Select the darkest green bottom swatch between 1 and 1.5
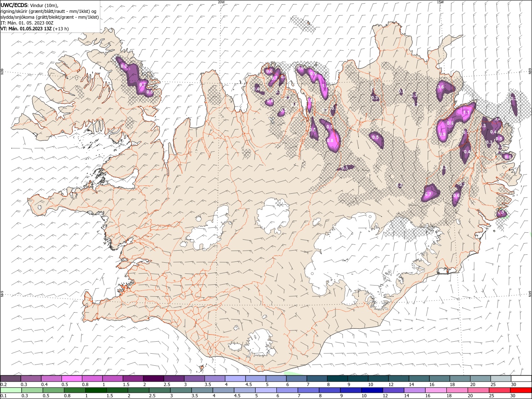The height and width of the screenshot is (399, 532). (96, 390)
